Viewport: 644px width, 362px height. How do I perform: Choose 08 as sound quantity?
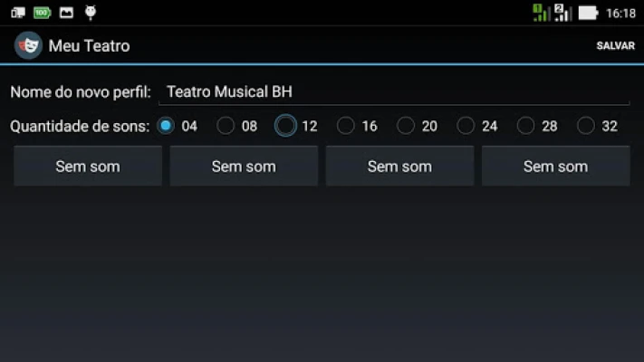point(226,126)
